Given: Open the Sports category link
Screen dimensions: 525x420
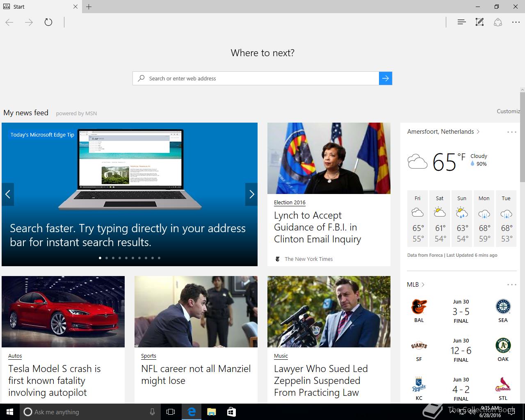Looking at the screenshot, I should coord(148,356).
